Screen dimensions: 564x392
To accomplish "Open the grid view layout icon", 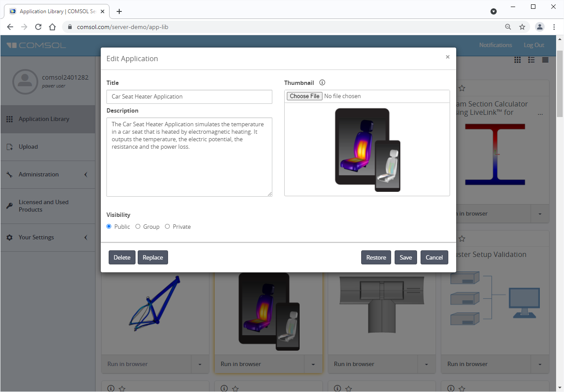I will coord(517,59).
